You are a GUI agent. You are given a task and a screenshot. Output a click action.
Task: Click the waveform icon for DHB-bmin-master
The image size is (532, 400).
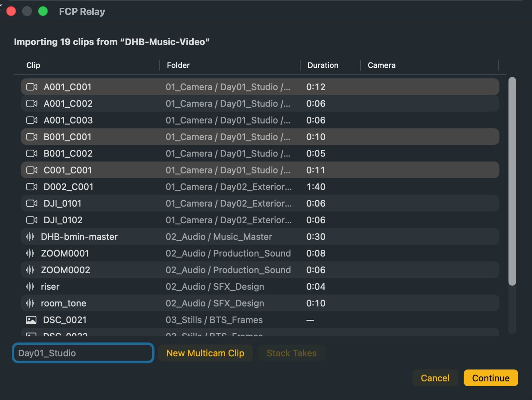30,237
